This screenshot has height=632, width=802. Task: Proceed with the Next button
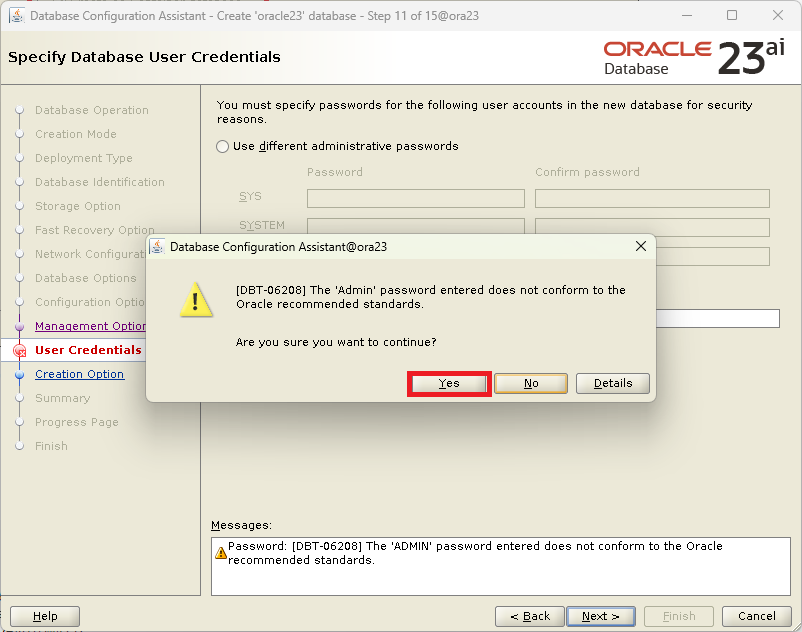coord(601,616)
